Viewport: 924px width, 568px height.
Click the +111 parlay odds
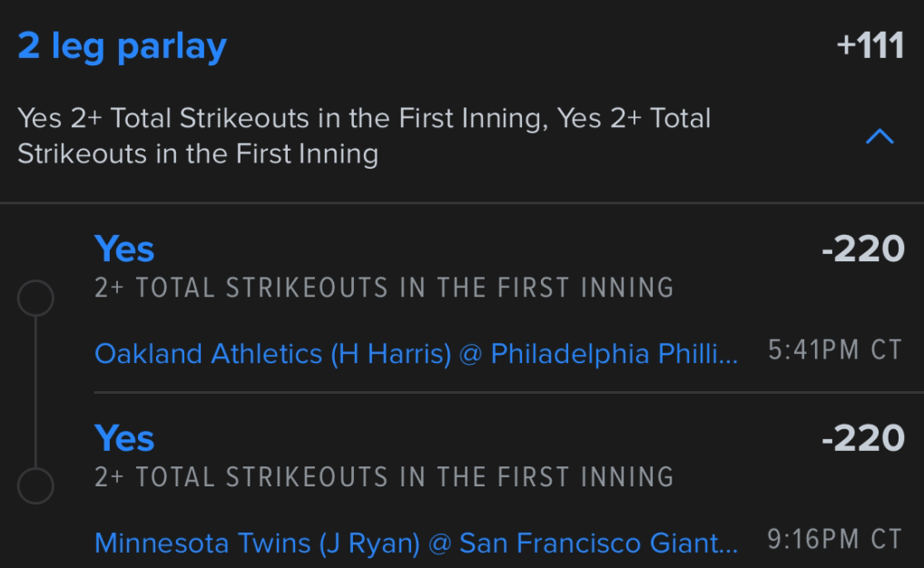click(870, 46)
